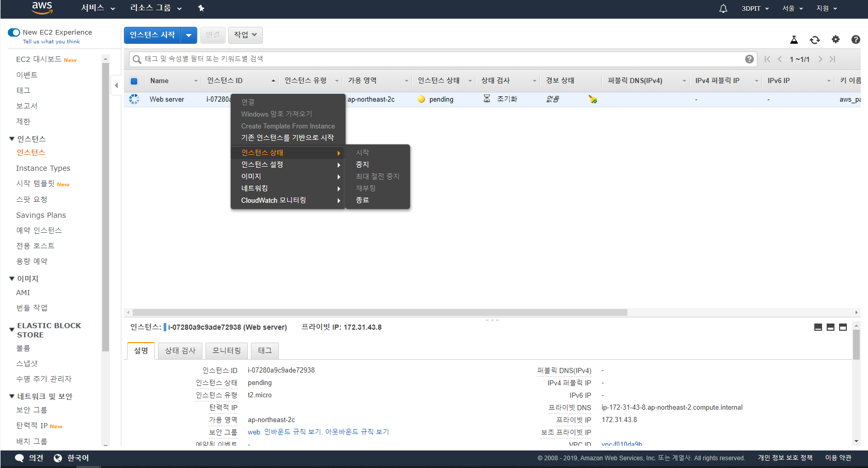
Task: Open 이미지 submenu in context menu
Action: click(288, 176)
